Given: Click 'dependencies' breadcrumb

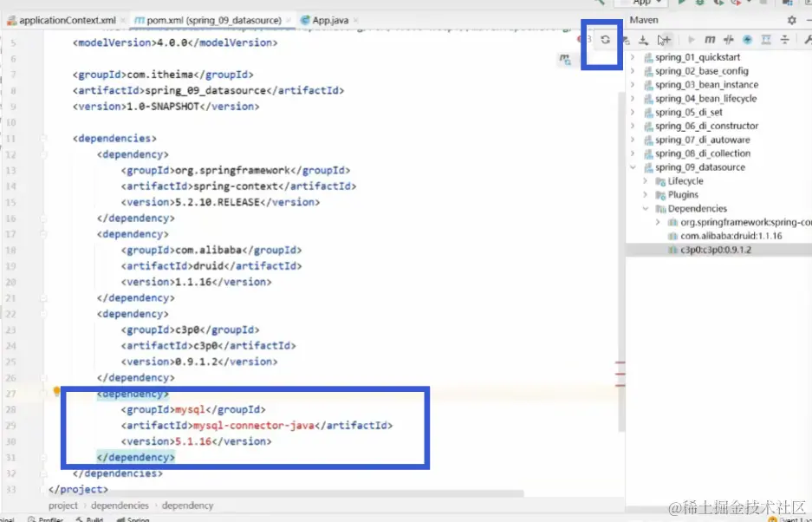Looking at the screenshot, I should [x=120, y=506].
